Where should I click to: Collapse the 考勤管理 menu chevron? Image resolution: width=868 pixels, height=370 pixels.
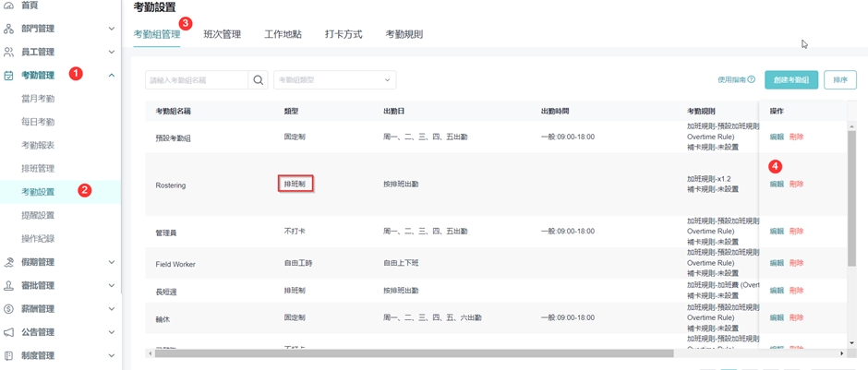[x=112, y=76]
